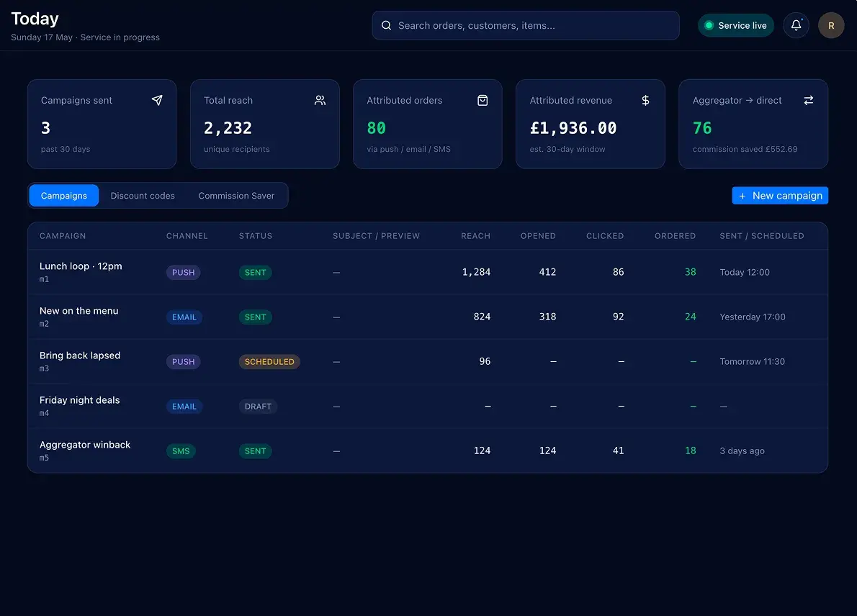Open the New on the menu campaign
857x616 pixels.
pos(427,317)
